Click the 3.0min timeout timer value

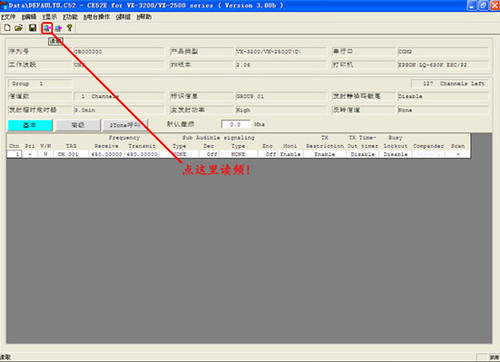(x=119, y=110)
